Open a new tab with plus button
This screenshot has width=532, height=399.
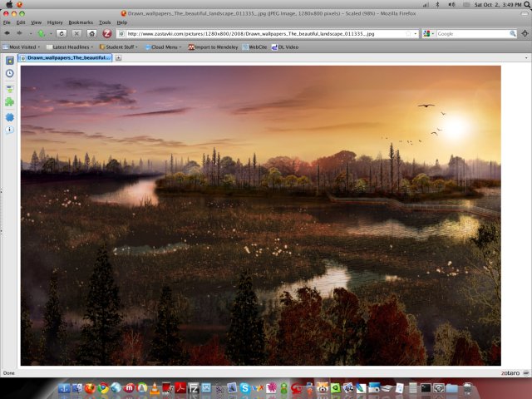[118, 58]
